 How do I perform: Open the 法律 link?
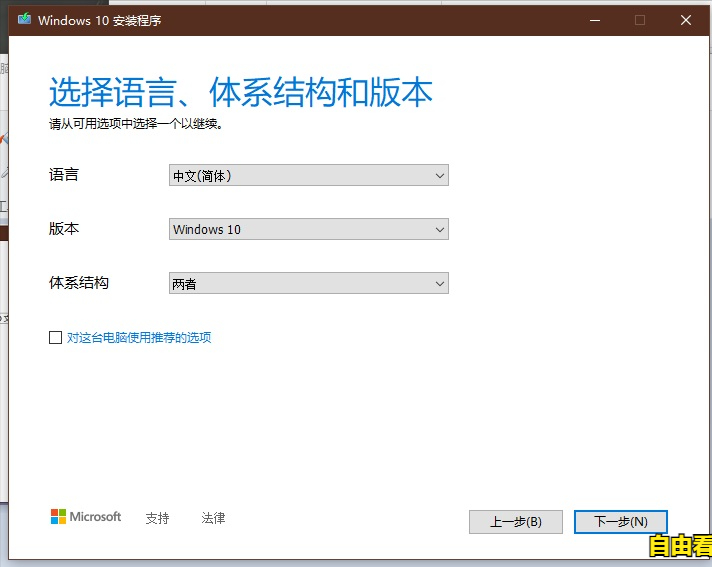click(x=213, y=518)
